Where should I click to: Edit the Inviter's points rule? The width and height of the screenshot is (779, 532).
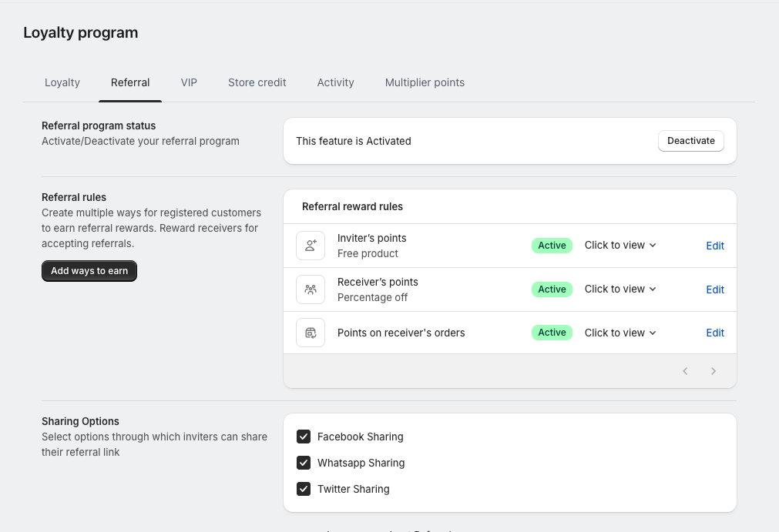click(715, 246)
